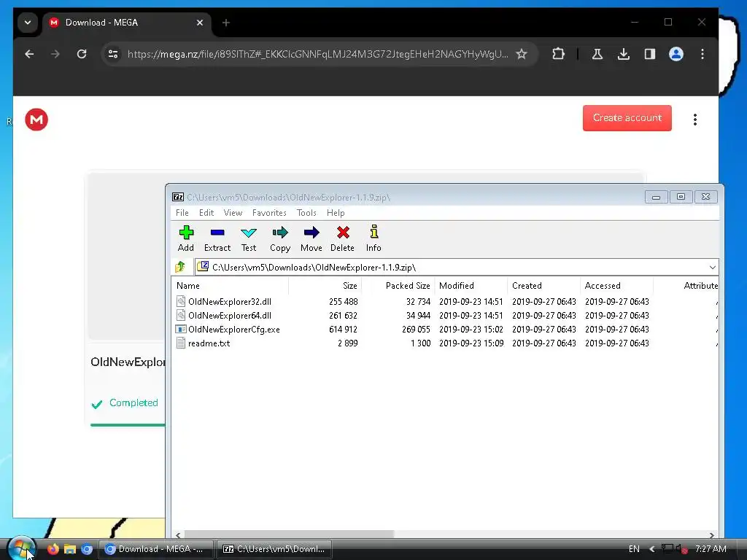Open the File menu in 7-Zip
Viewport: 747px width, 560px height.
pos(182,213)
